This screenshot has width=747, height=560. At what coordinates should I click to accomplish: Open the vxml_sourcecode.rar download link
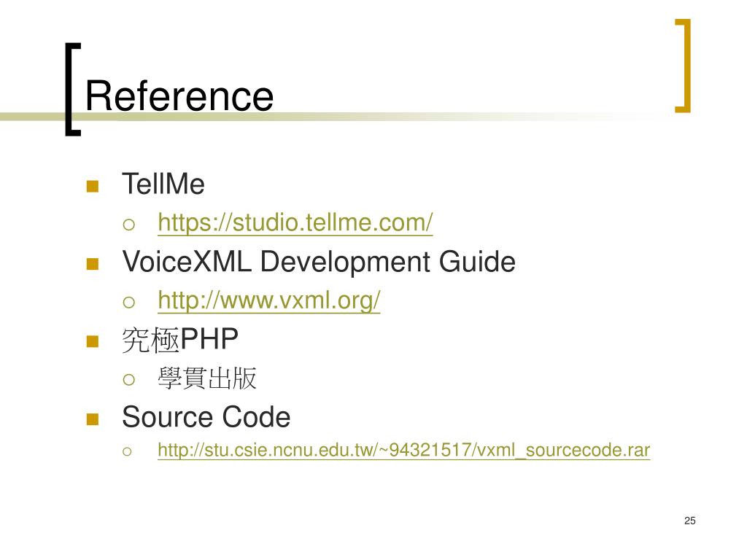coord(403,450)
